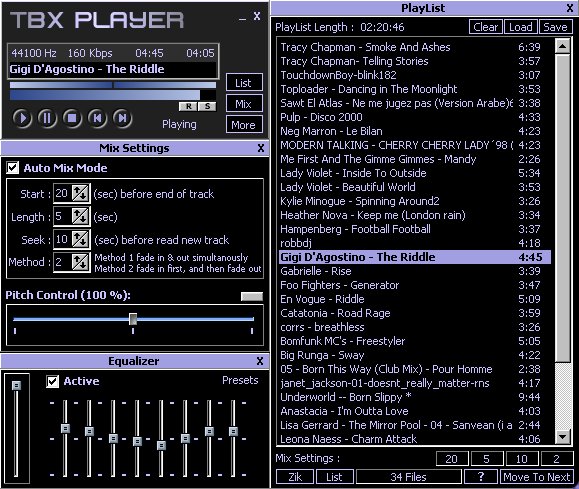This screenshot has height=489, width=579.
Task: Click the Start seconds spinner arrows
Action: 80,194
